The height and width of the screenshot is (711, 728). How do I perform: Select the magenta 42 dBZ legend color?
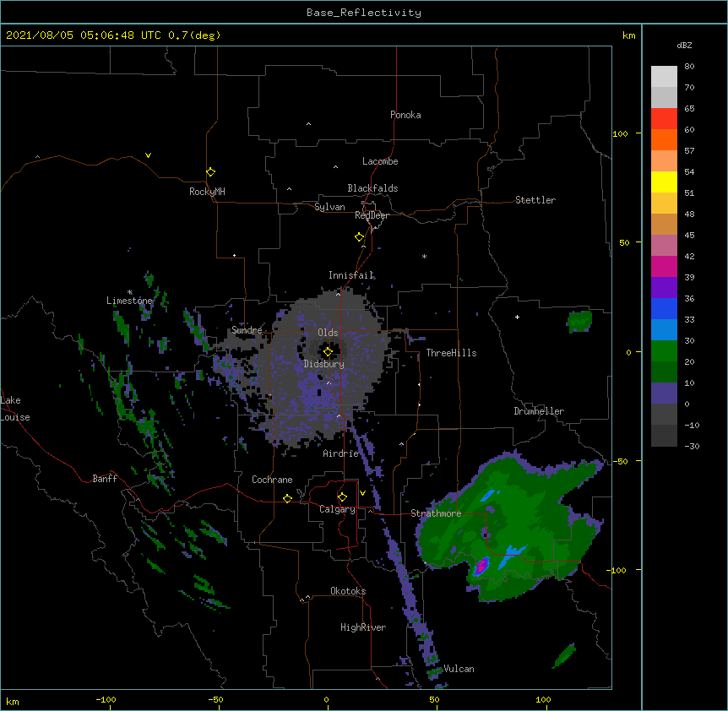pyautogui.click(x=664, y=266)
